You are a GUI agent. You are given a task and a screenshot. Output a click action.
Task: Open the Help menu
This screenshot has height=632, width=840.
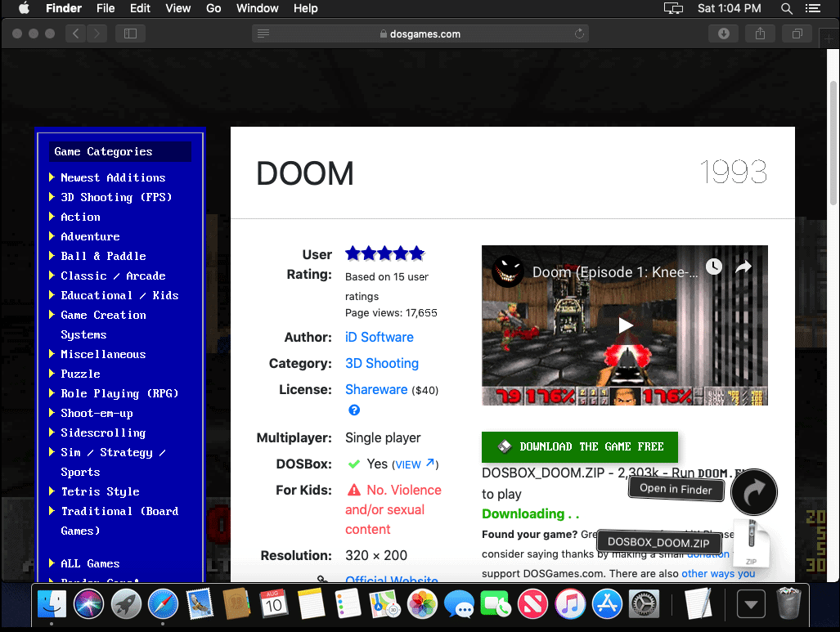point(305,8)
